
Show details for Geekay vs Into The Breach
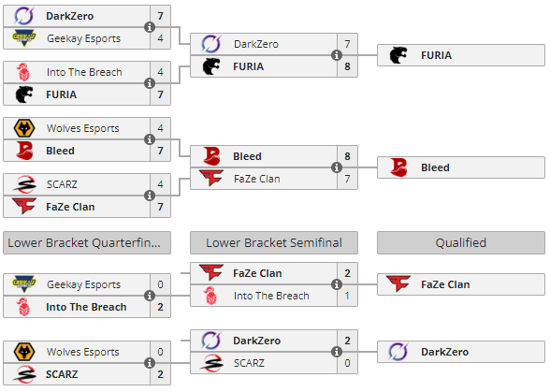point(150,296)
